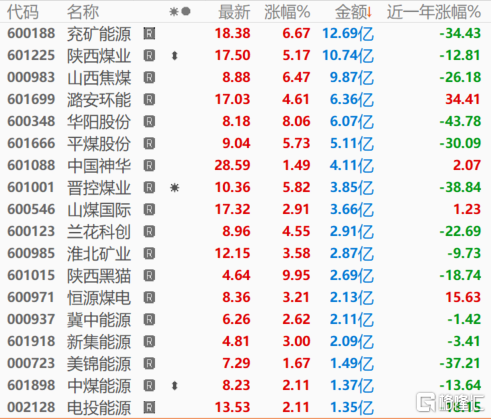Sort by the 涨幅% column header
Image resolution: width=491 pixels, height=419 pixels.
(287, 12)
